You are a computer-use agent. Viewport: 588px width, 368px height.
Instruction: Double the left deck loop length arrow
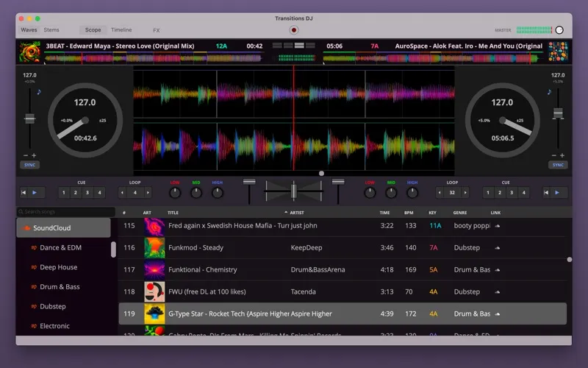(148, 193)
